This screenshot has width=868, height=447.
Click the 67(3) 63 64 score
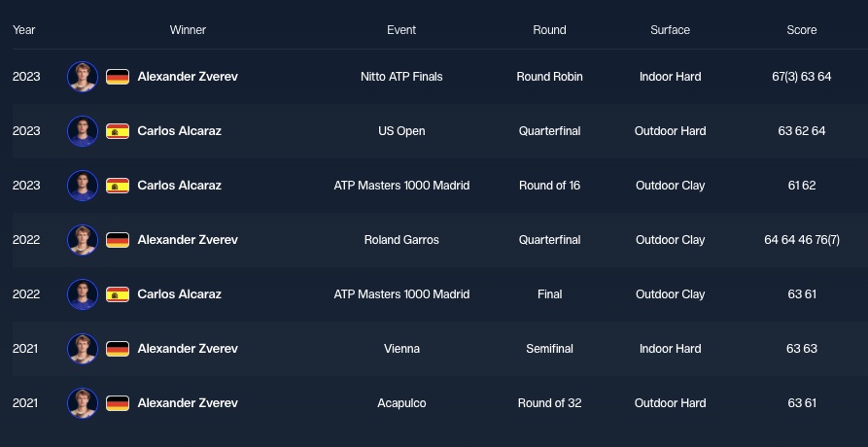point(802,77)
